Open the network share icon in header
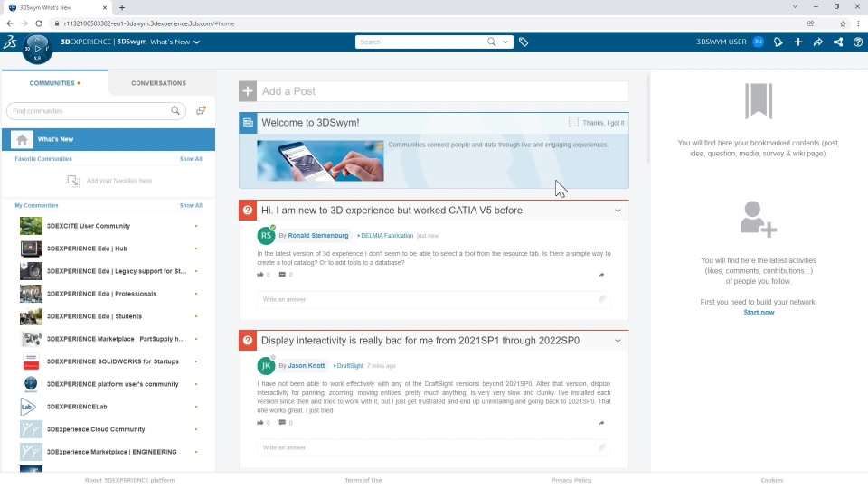The image size is (868, 488). (838, 42)
